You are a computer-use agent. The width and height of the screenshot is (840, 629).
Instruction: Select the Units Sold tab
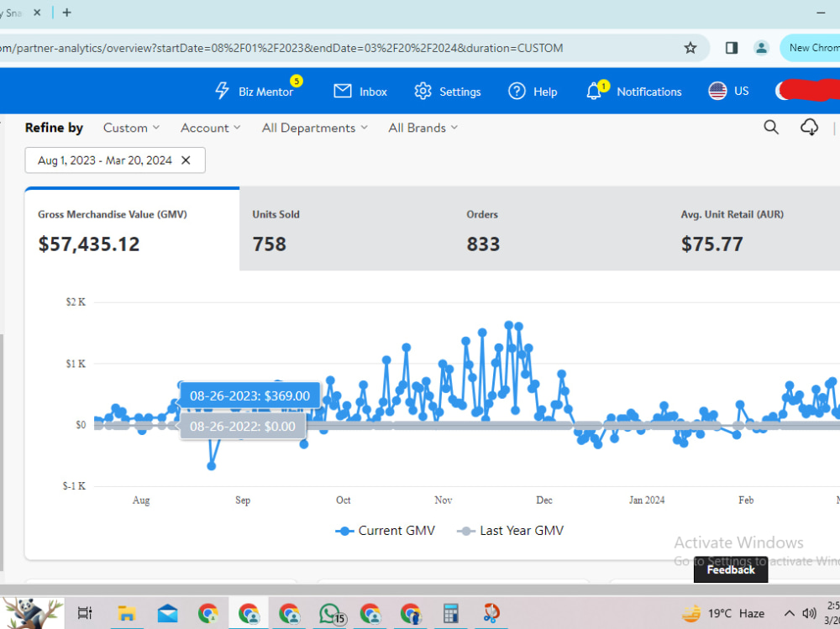coord(346,229)
